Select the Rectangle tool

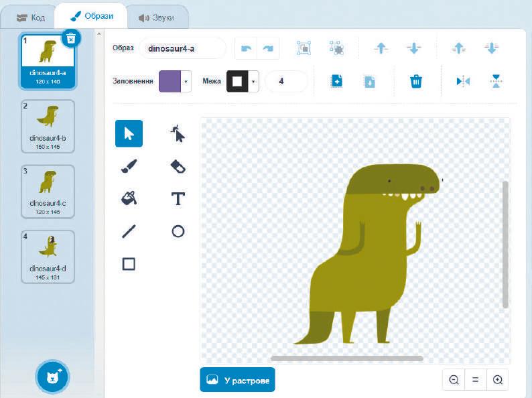click(x=129, y=264)
